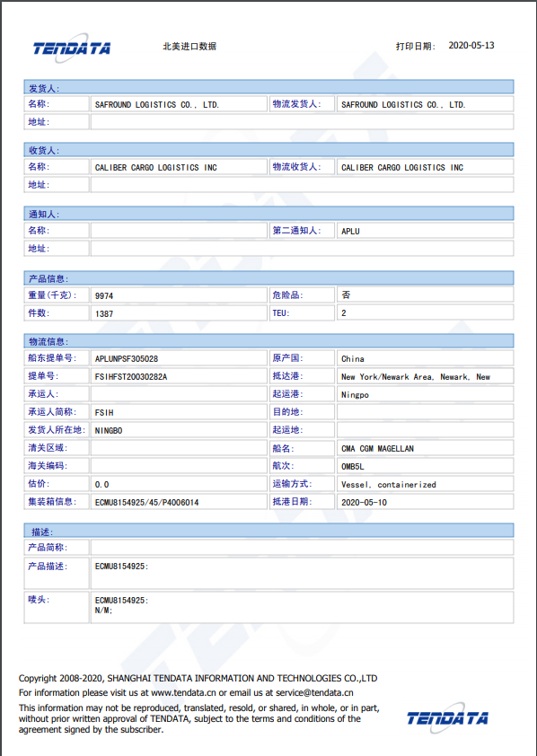The width and height of the screenshot is (537, 756).
Task: Click transport mode Vessel, containerized
Action: click(x=389, y=485)
